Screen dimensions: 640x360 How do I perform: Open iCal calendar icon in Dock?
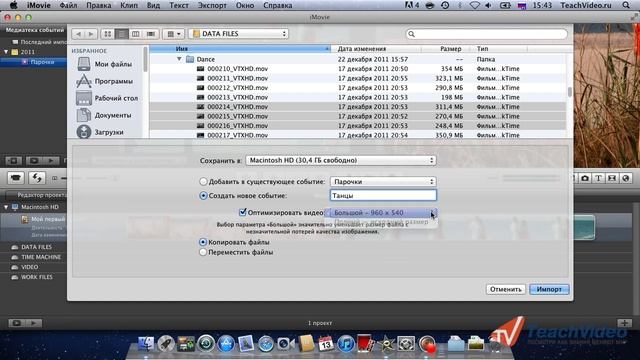[326, 344]
